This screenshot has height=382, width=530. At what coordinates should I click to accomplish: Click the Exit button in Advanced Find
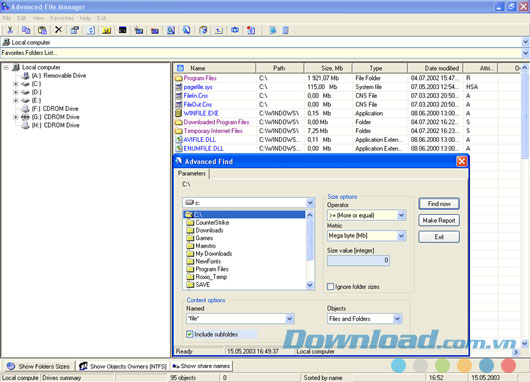click(439, 237)
